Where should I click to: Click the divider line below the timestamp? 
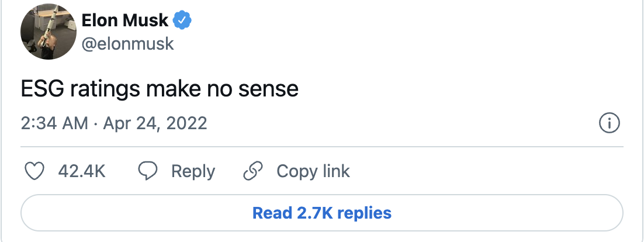[321, 146]
